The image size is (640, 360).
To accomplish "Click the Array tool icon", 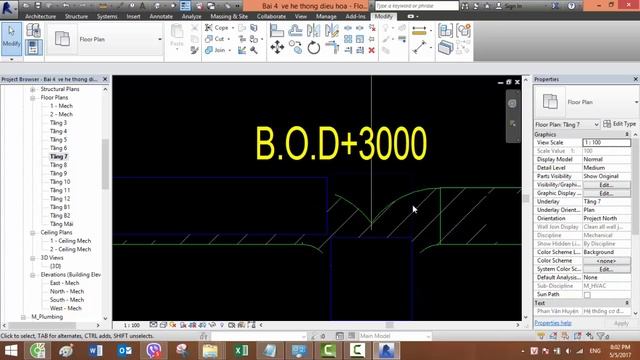I will (348, 39).
